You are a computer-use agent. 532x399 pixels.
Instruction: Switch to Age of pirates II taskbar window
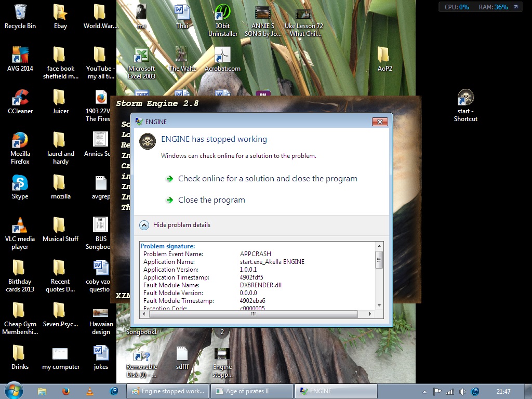click(252, 391)
